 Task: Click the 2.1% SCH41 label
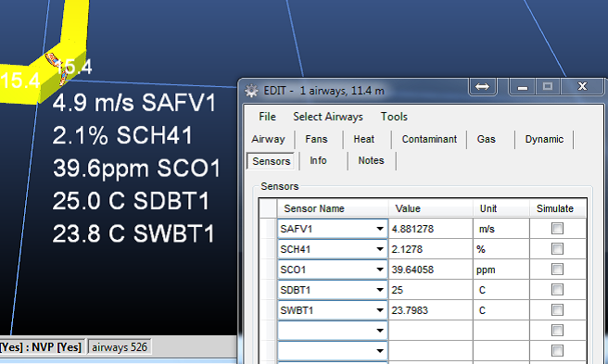pyautogui.click(x=122, y=135)
